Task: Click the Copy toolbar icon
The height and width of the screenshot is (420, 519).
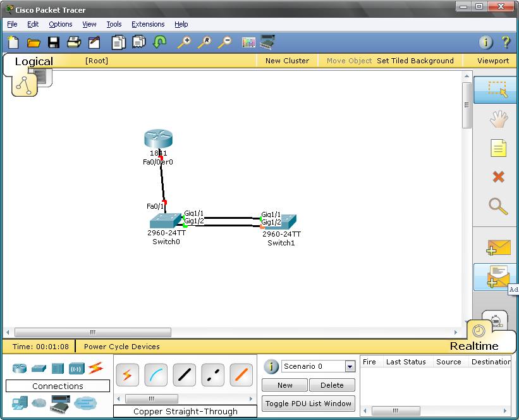Action: (x=118, y=43)
